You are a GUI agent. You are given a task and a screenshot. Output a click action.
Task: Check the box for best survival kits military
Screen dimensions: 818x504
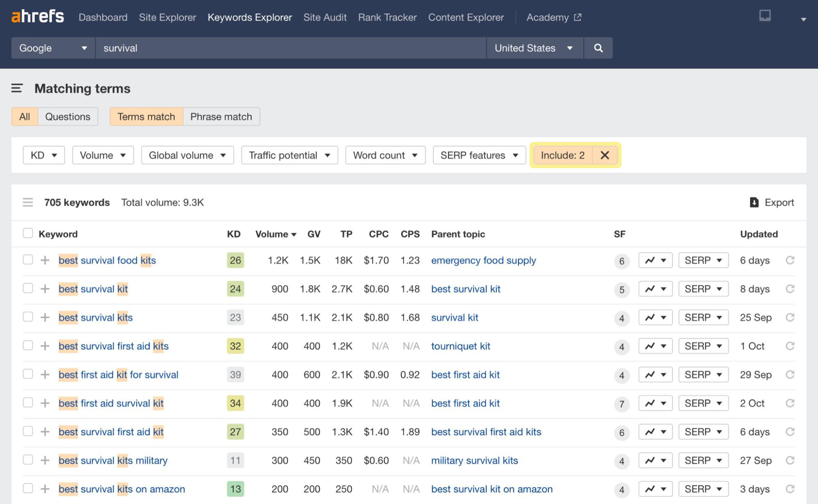28,460
